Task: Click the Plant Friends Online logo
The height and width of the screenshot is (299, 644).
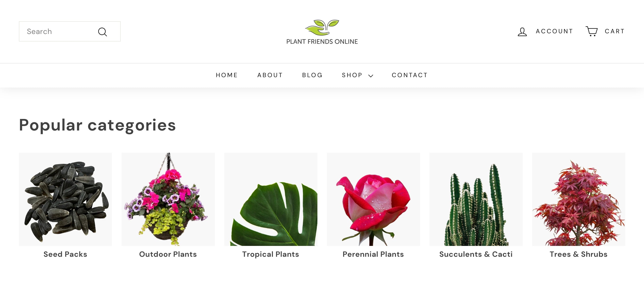Action: tap(322, 32)
